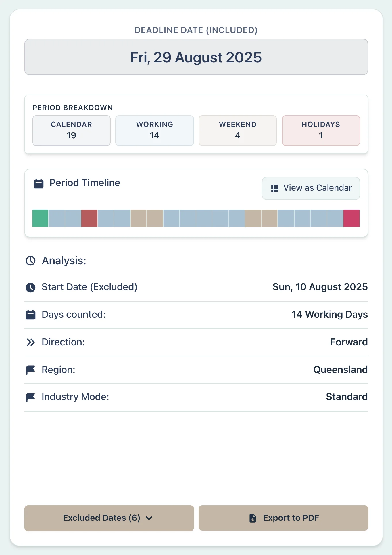The image size is (392, 555).
Task: Click the dark red holiday timeline segment
Action: (89, 218)
